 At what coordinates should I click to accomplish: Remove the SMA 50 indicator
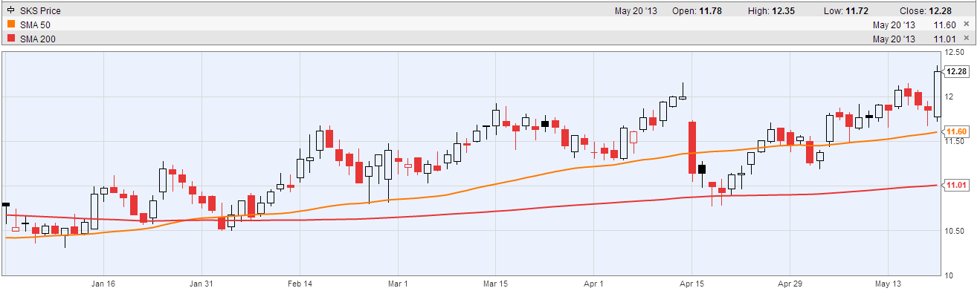pyautogui.click(x=966, y=24)
